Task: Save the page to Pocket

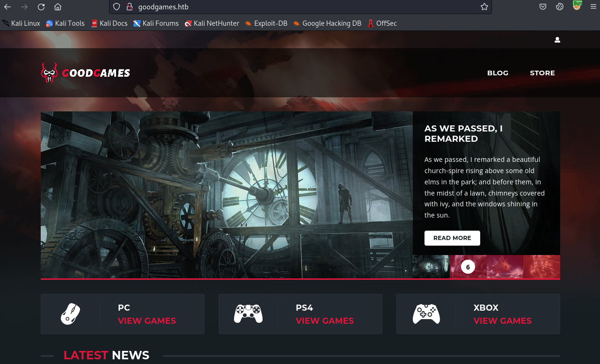Action: 543,7
